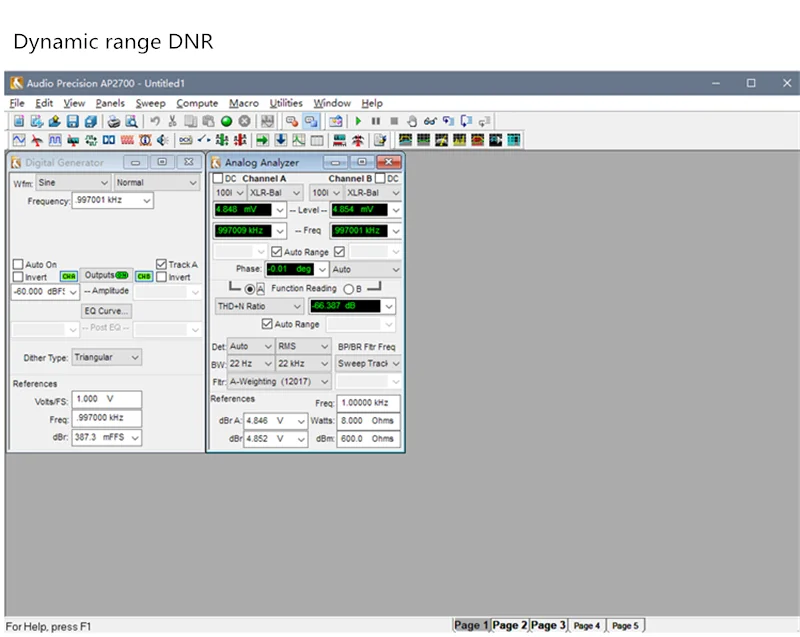Screen dimensions: 800x637
Task: Check the Channel B DC checkbox
Action: click(380, 179)
